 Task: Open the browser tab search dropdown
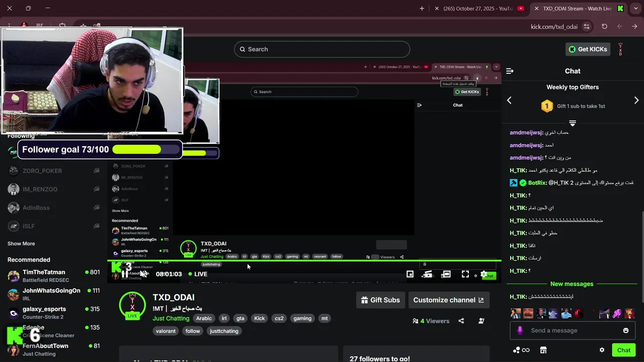click(x=635, y=9)
